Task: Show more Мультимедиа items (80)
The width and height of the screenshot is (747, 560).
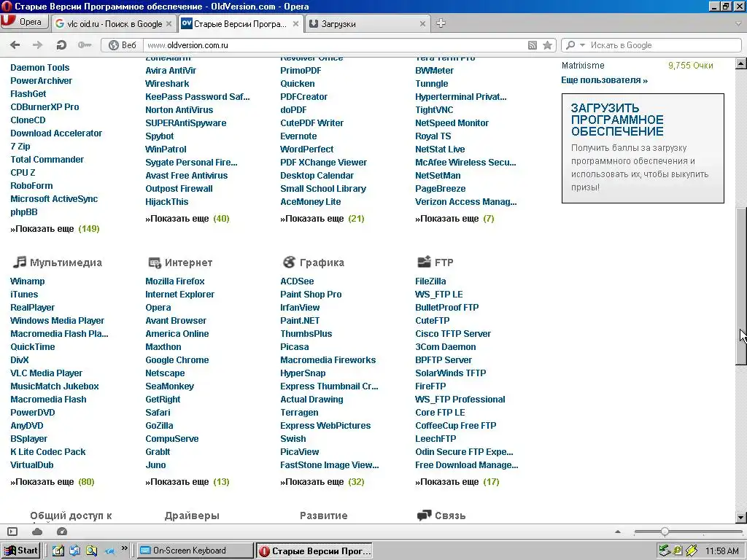Action: (x=53, y=482)
